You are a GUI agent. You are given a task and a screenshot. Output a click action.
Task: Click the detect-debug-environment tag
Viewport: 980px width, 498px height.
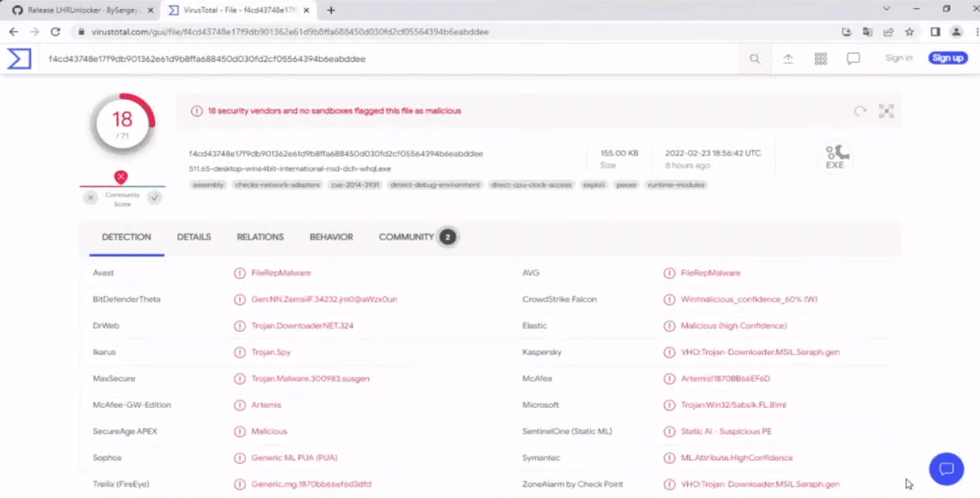[435, 185]
